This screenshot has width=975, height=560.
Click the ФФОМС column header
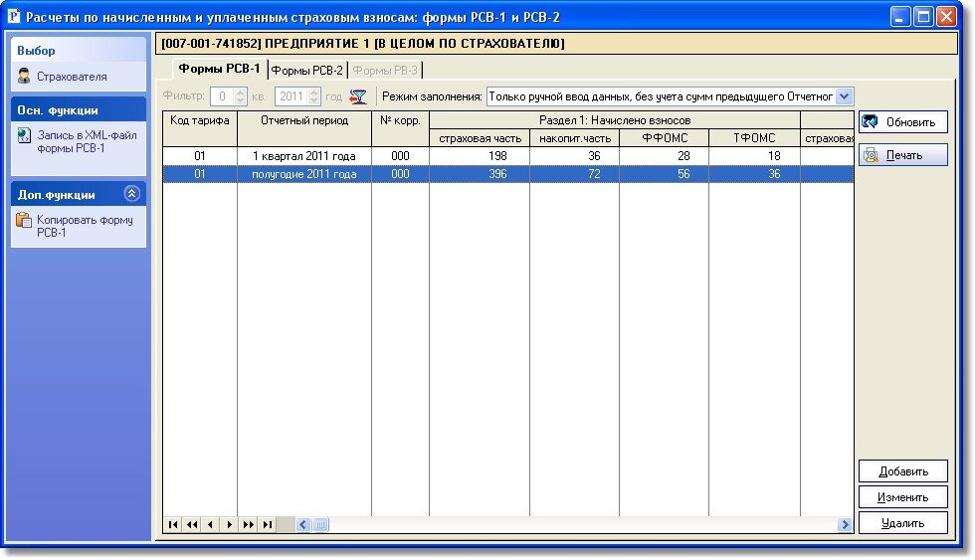pos(665,138)
